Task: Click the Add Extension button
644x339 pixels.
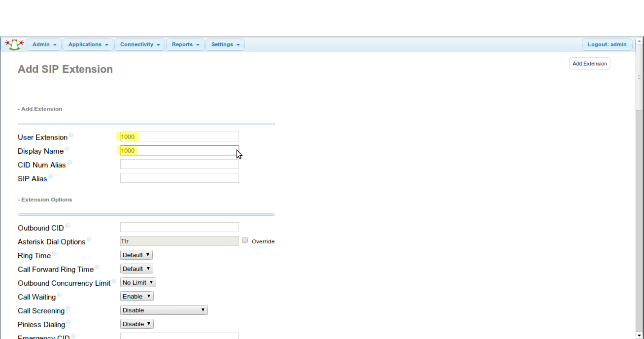Action: [589, 63]
